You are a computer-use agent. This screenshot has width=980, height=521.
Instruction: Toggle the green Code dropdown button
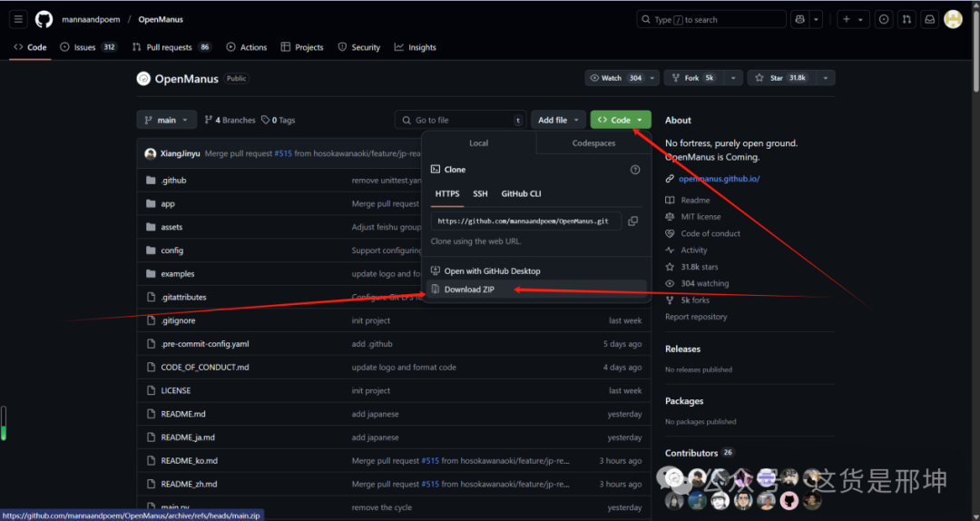click(x=620, y=120)
